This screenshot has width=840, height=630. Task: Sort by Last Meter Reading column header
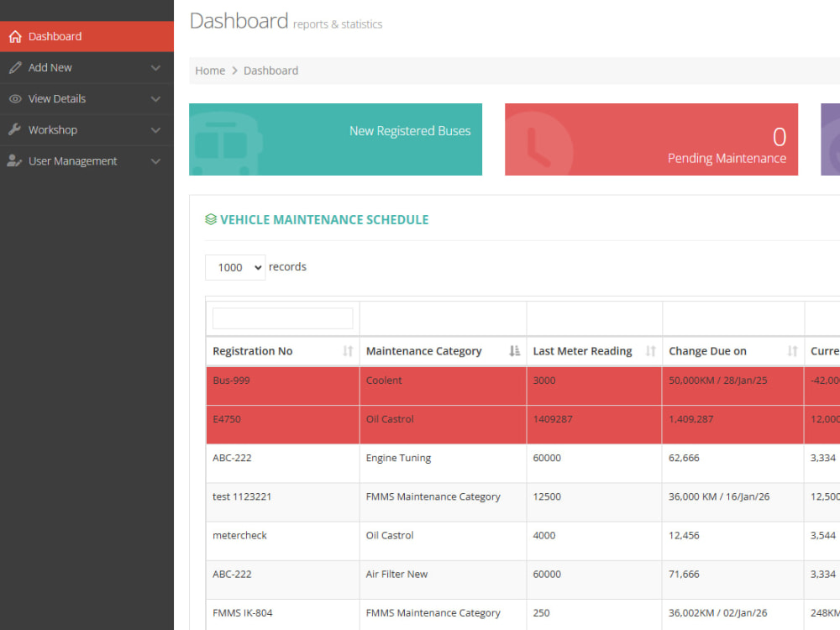tap(595, 351)
